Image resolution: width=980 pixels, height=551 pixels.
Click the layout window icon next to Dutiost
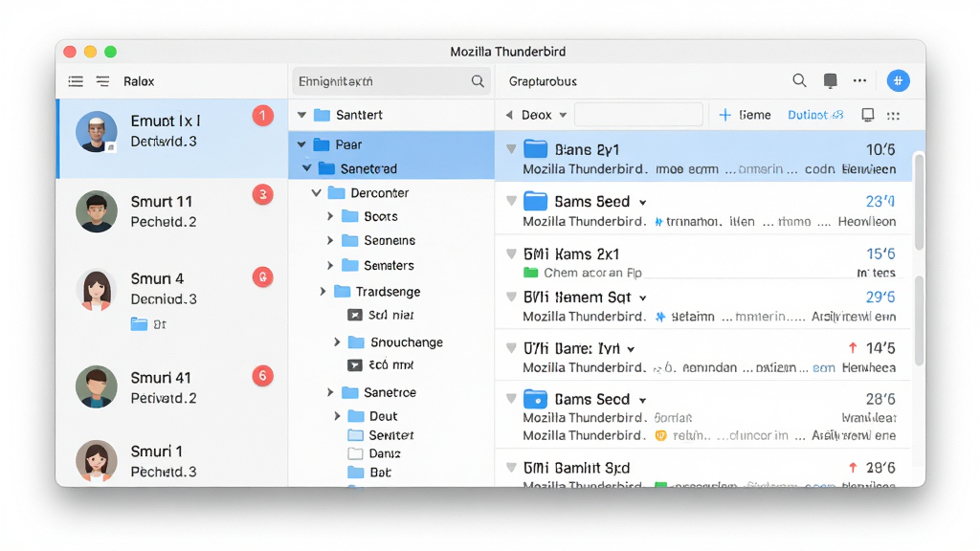tap(867, 115)
